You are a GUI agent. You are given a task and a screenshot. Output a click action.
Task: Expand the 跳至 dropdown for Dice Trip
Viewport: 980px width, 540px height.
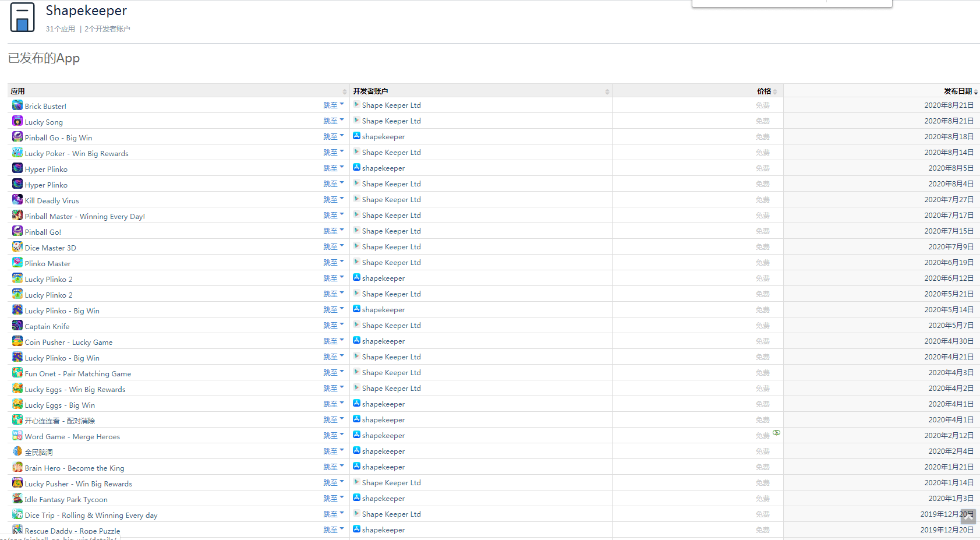(334, 514)
